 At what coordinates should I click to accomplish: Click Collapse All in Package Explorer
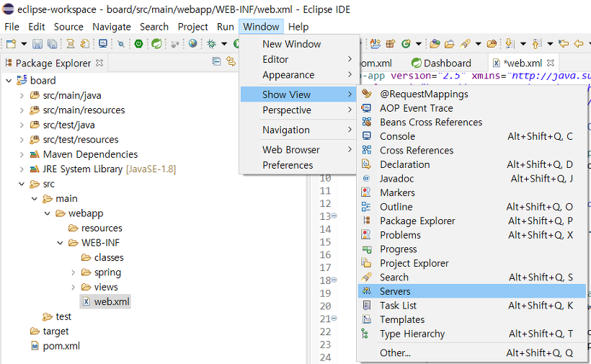[x=216, y=61]
